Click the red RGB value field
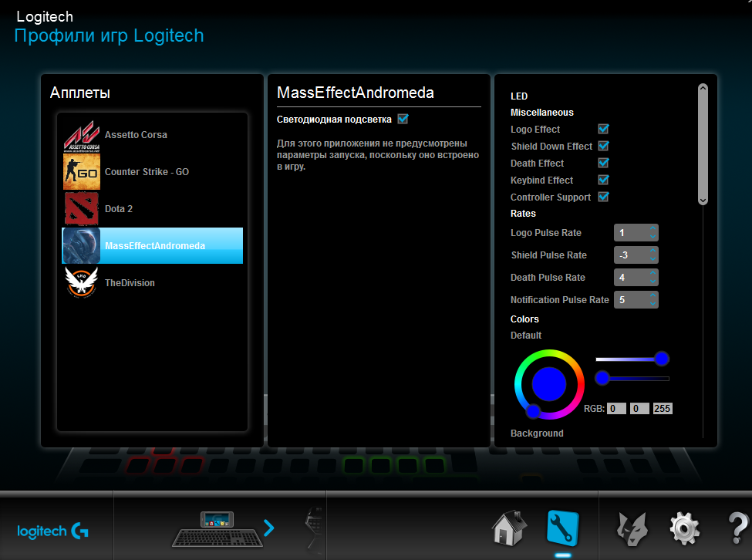 coord(616,409)
